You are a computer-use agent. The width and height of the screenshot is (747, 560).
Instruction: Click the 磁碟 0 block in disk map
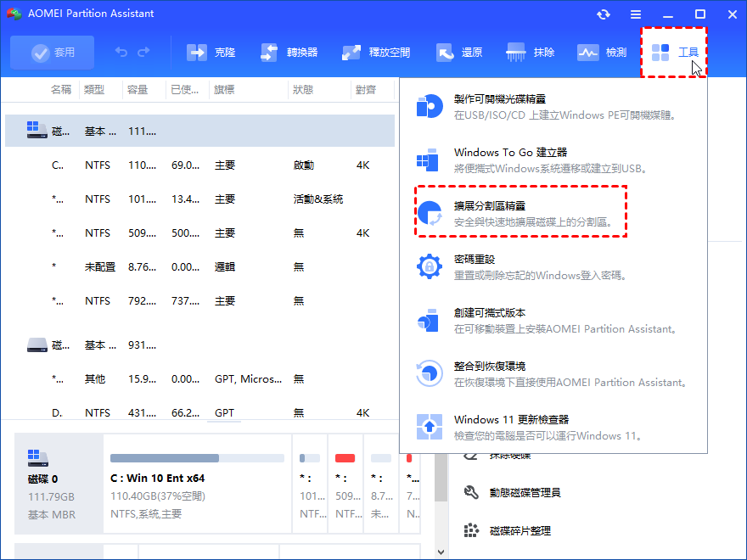pos(59,484)
